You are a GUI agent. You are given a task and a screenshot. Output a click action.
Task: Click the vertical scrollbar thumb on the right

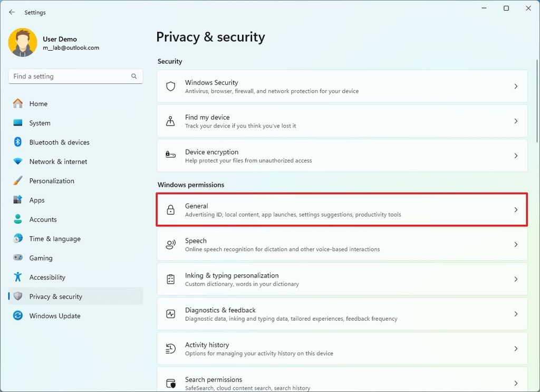tap(536, 101)
